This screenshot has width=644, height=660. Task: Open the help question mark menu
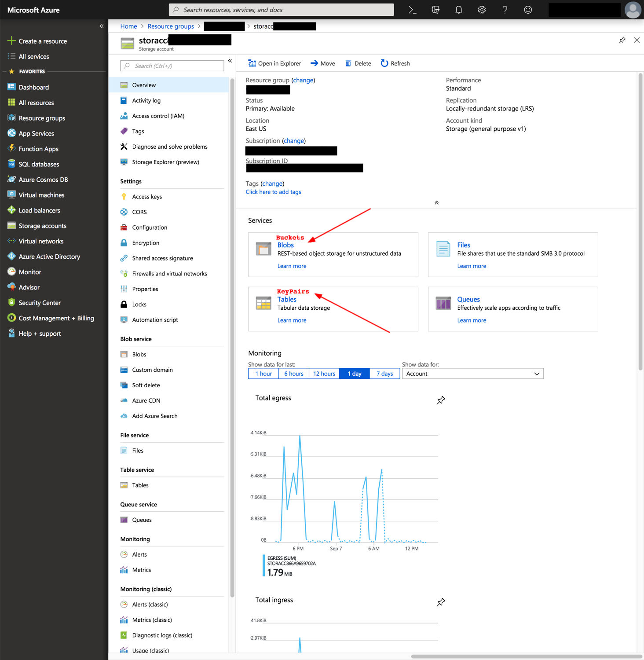point(505,10)
